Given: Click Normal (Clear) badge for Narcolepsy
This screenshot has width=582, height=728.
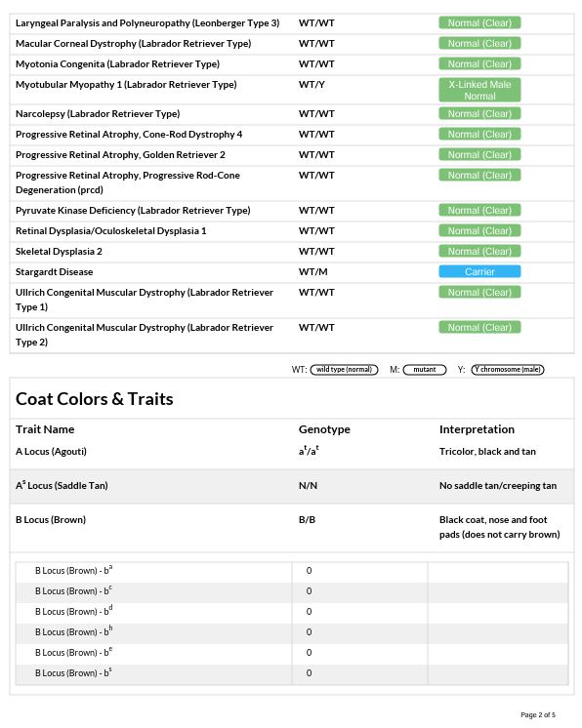Looking at the screenshot, I should click(479, 114).
